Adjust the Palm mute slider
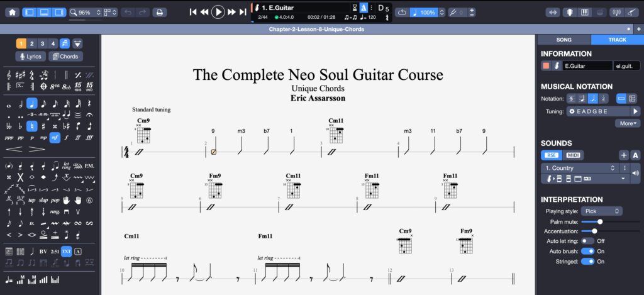This screenshot has width=644, height=295. [x=600, y=221]
